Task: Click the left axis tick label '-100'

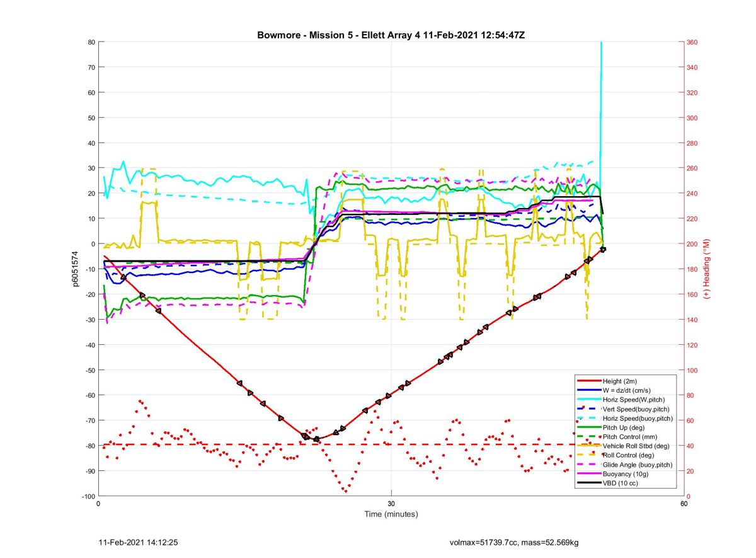Action: 88,496
